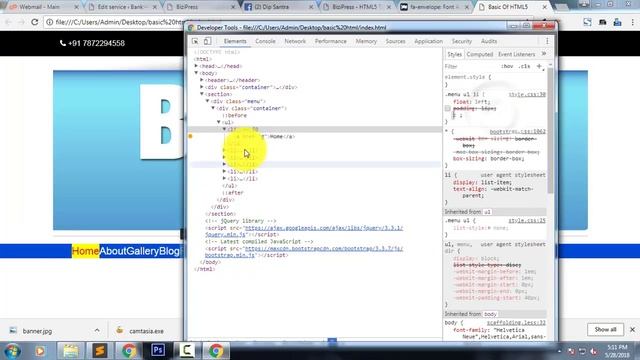Collapse the body element node

[196, 73]
